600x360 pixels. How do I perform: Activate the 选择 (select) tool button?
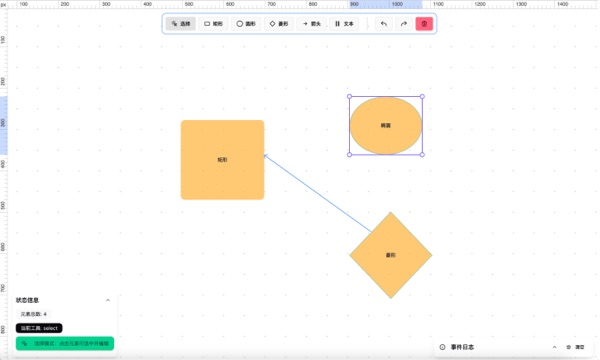pos(181,24)
